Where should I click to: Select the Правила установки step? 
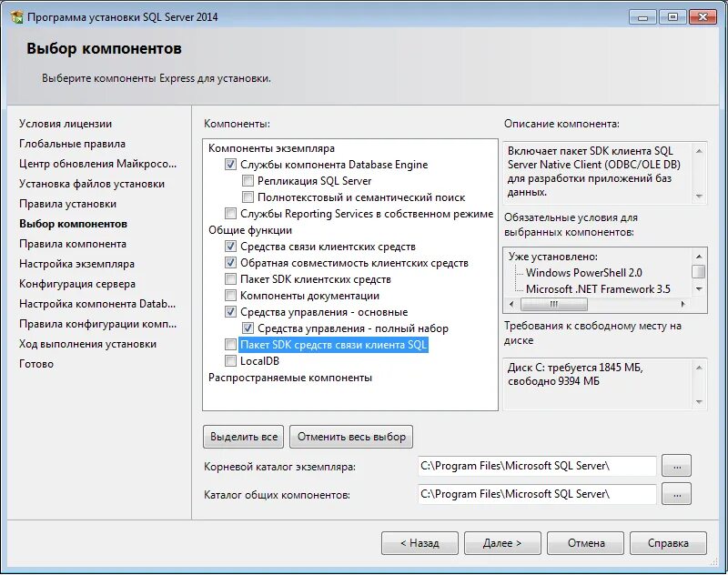click(67, 204)
